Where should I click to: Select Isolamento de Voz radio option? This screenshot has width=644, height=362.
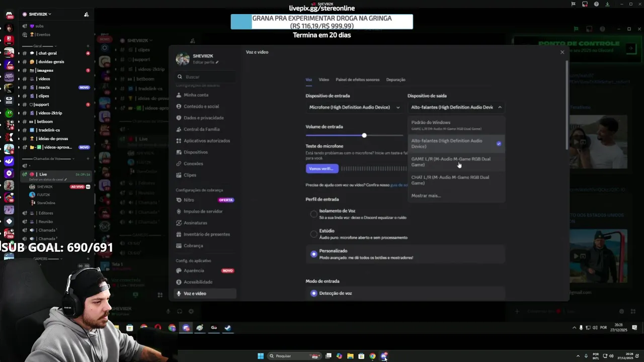pos(314,214)
